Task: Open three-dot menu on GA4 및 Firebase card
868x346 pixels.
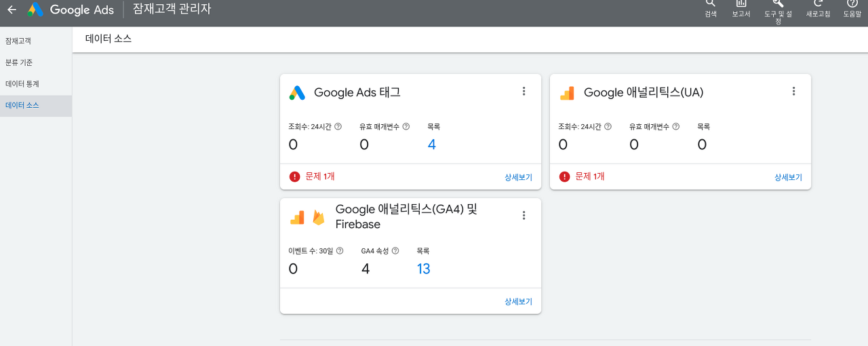Action: pyautogui.click(x=524, y=216)
